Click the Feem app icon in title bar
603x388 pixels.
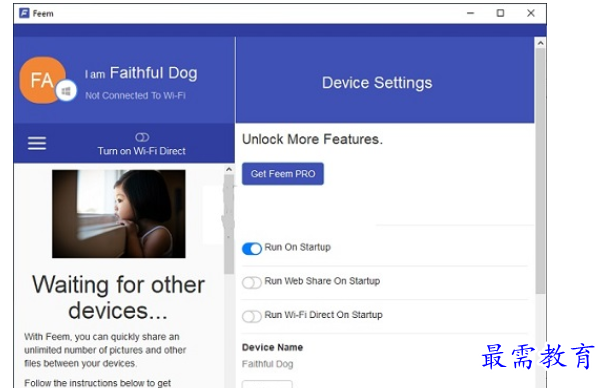[24, 13]
